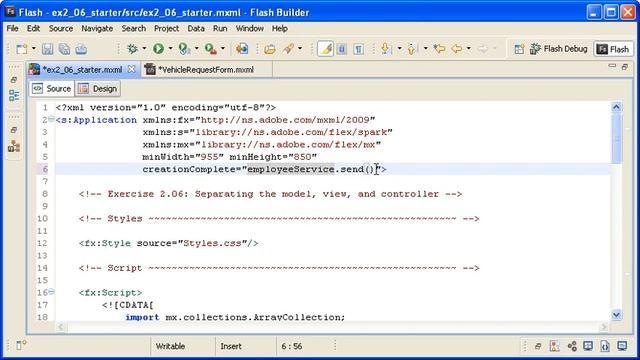Click the curly braces file icon in status bar
640x360 pixels.
(605, 346)
